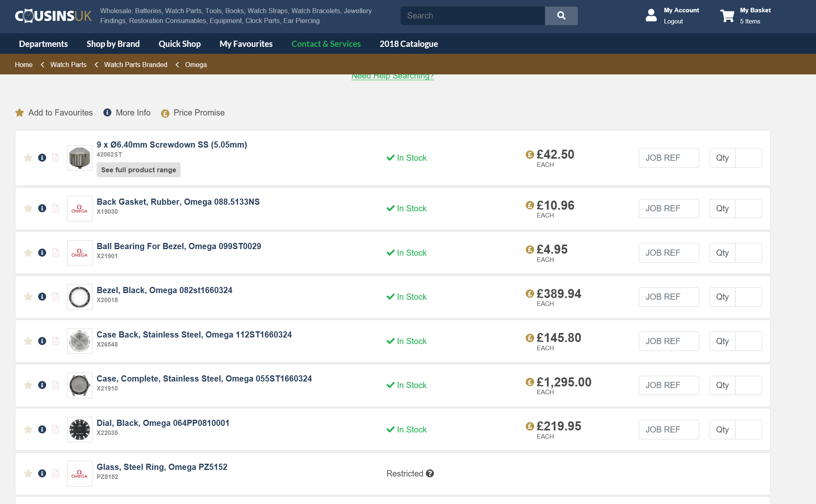Open the Departments menu
This screenshot has width=816, height=504.
(43, 44)
